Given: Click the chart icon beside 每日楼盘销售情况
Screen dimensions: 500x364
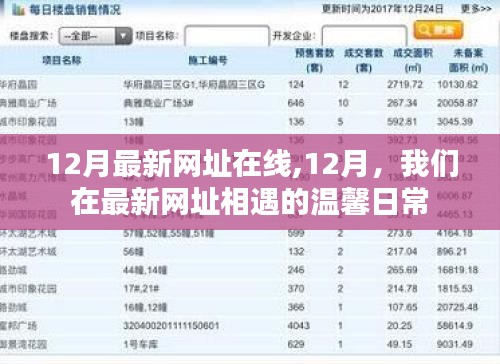Looking at the screenshot, I should pyautogui.click(x=19, y=10).
